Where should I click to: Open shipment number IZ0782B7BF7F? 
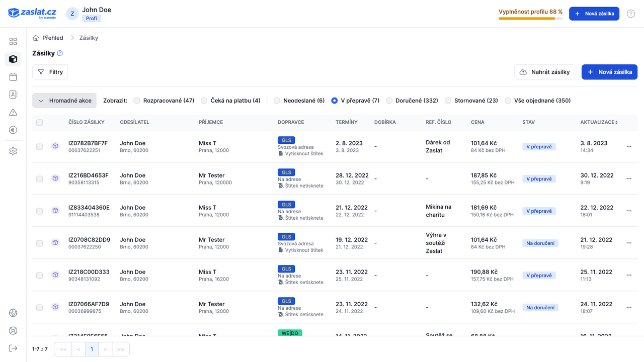pyautogui.click(x=88, y=143)
